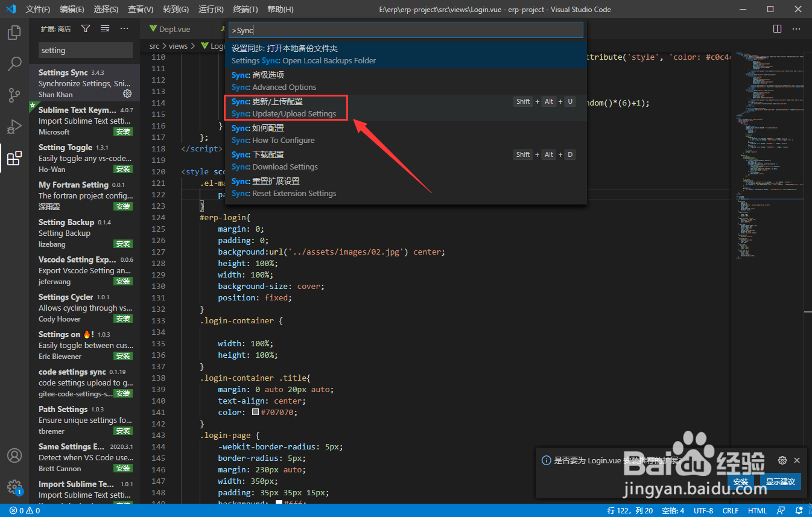Click the code minimap overview

[766, 157]
